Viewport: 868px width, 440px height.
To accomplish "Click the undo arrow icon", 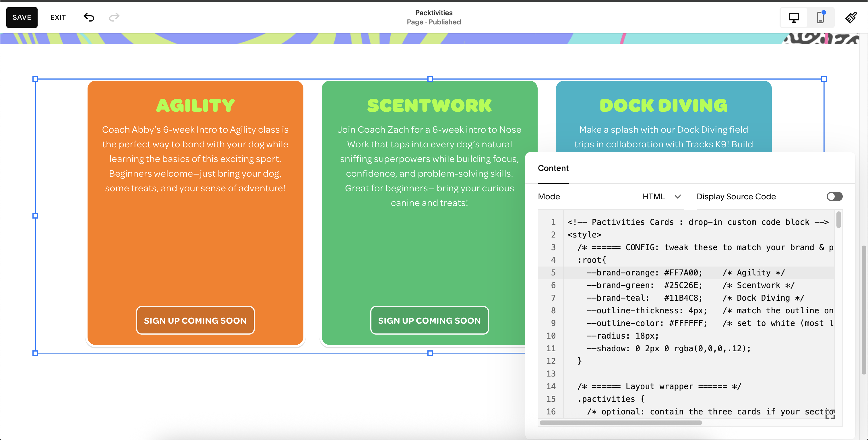I will pos(89,17).
